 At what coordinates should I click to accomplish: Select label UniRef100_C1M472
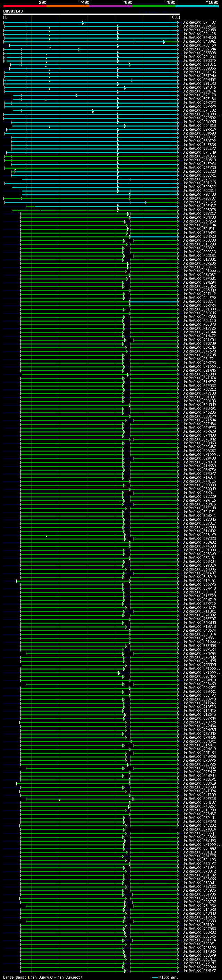pyautogui.click(x=199, y=336)
